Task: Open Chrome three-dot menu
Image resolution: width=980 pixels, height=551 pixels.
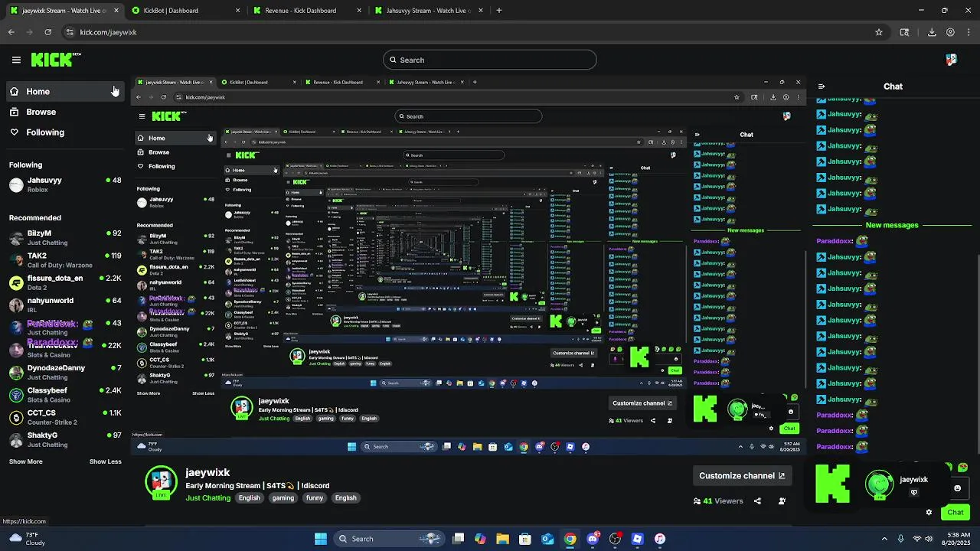Action: [x=969, y=32]
